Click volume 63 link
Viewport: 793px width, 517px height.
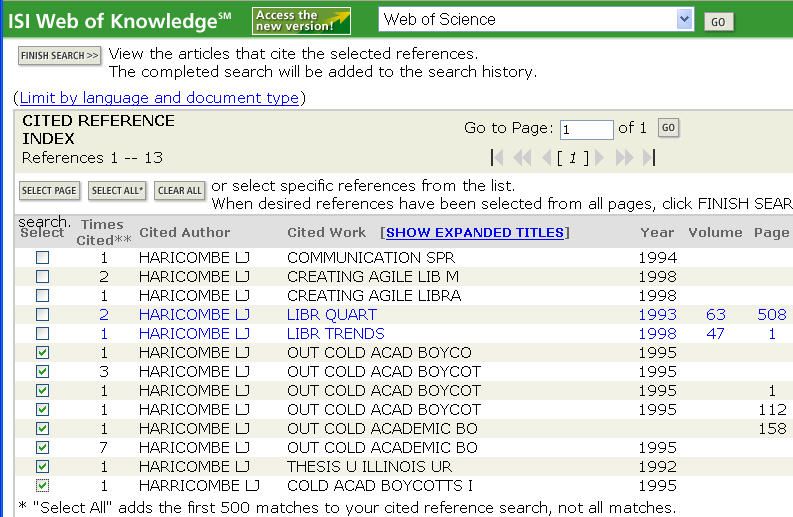tap(716, 315)
